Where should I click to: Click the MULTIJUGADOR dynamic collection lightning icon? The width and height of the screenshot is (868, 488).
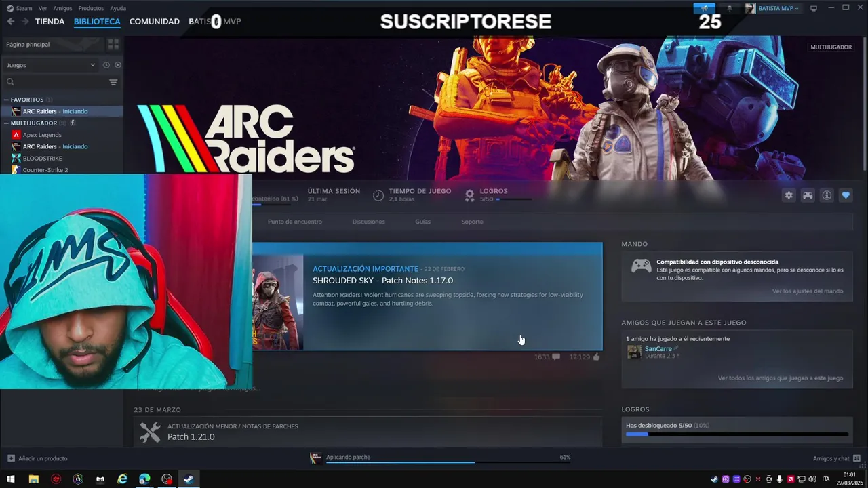(x=73, y=123)
